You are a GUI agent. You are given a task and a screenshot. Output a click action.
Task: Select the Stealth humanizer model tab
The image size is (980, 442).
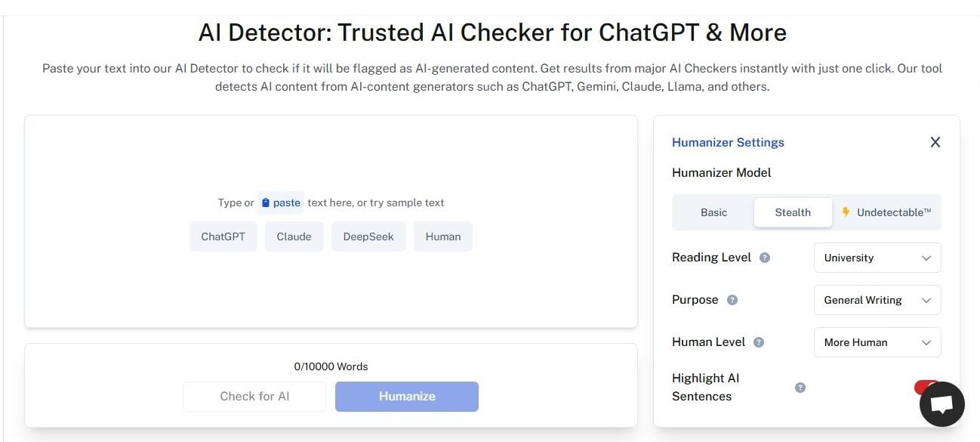pyautogui.click(x=793, y=212)
